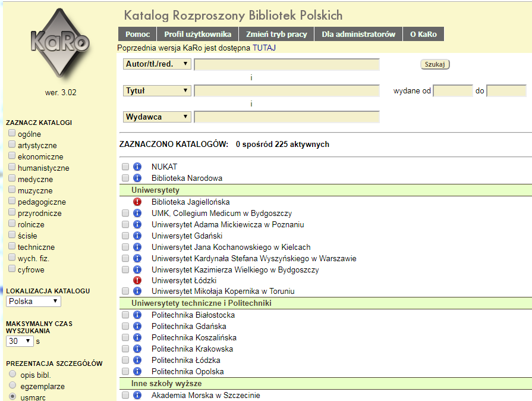Click the 'Inne szkoły wyższe' section heading
Screen dimensions: 532x401
click(166, 384)
